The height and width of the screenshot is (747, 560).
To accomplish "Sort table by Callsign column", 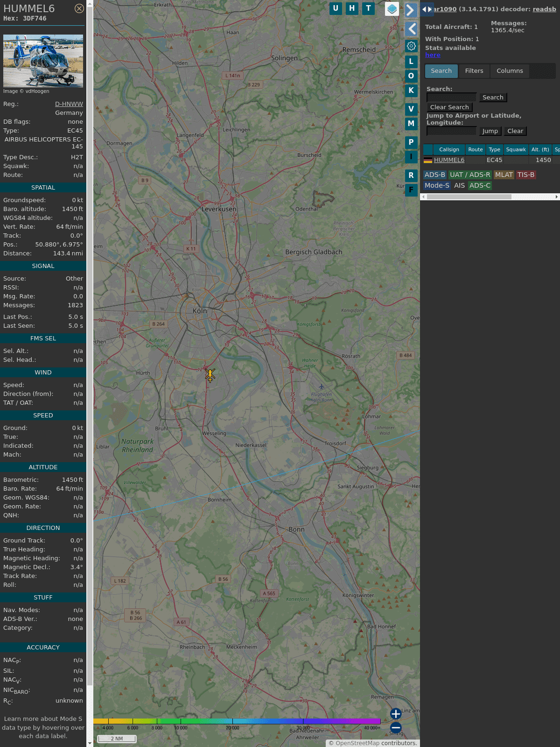I will tap(449, 149).
